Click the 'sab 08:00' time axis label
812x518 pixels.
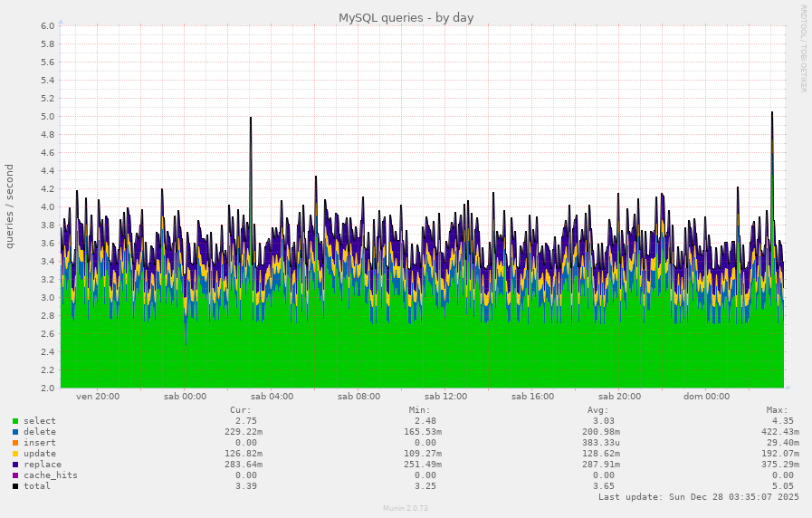pos(358,397)
